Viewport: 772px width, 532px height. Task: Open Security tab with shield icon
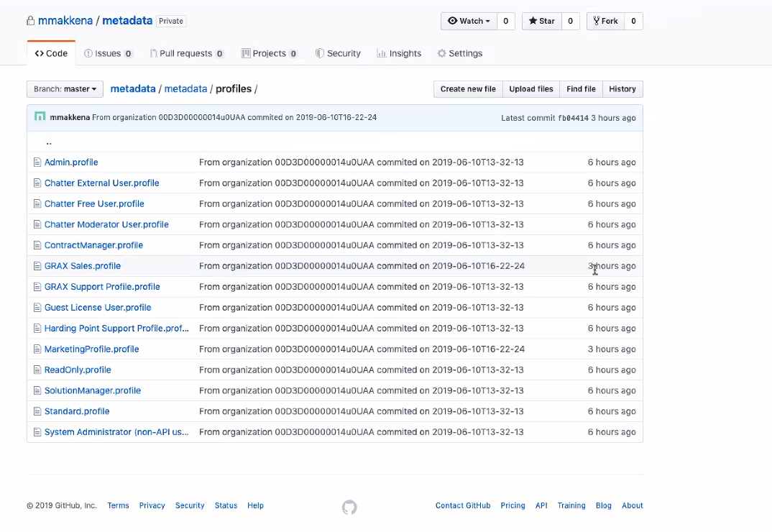point(338,53)
